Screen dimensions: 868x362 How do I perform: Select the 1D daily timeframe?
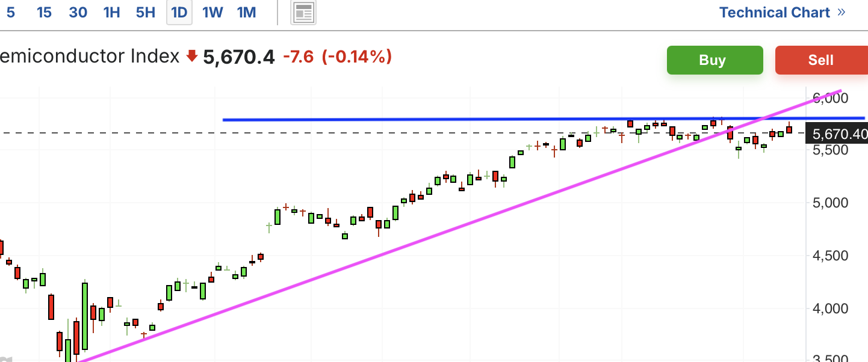coord(179,13)
